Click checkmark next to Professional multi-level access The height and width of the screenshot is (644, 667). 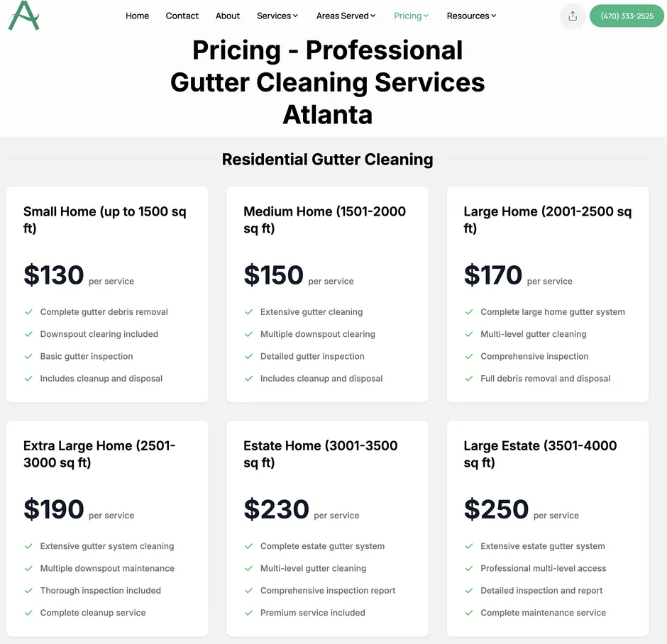pos(469,569)
